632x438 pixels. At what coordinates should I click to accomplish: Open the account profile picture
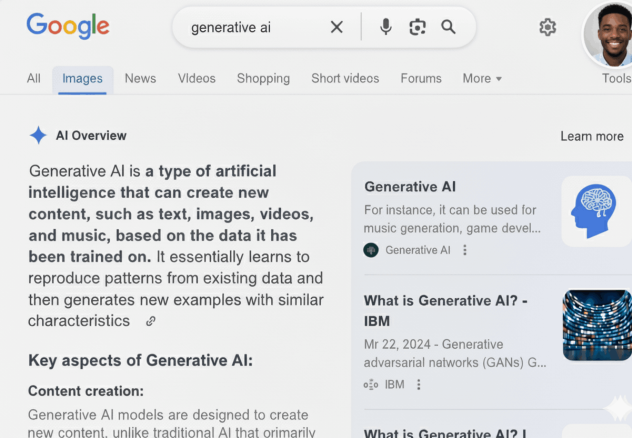pyautogui.click(x=609, y=34)
